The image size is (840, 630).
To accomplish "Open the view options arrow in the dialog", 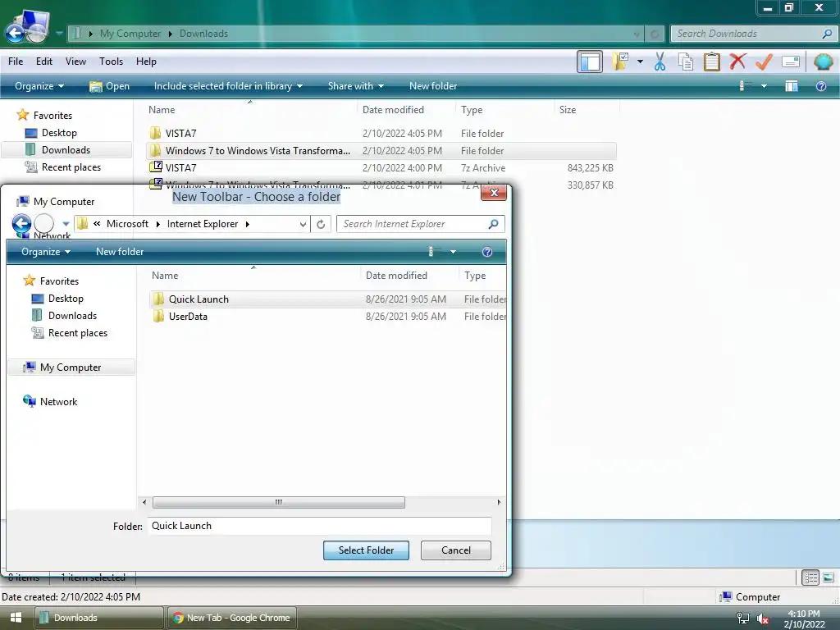I will [453, 252].
